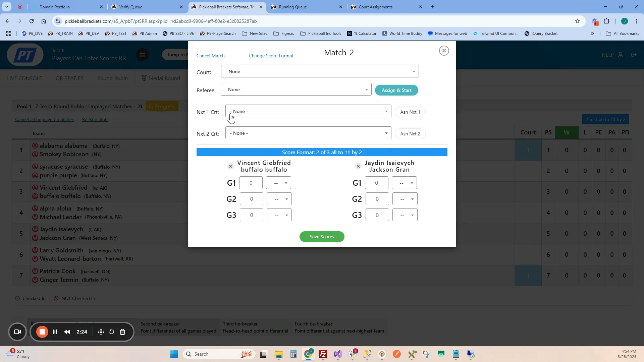Open the Nxt 2 Crt dropdown
Image resolution: width=644 pixels, height=362 pixels.
pyautogui.click(x=308, y=133)
